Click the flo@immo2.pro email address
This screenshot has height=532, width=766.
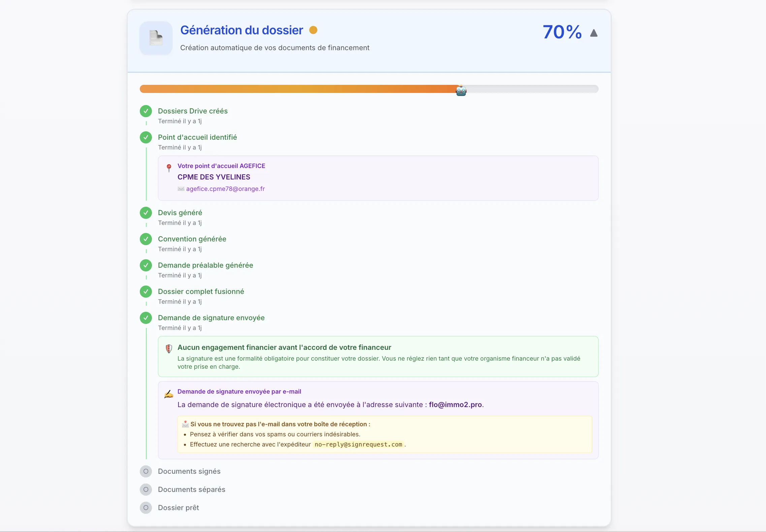point(455,405)
